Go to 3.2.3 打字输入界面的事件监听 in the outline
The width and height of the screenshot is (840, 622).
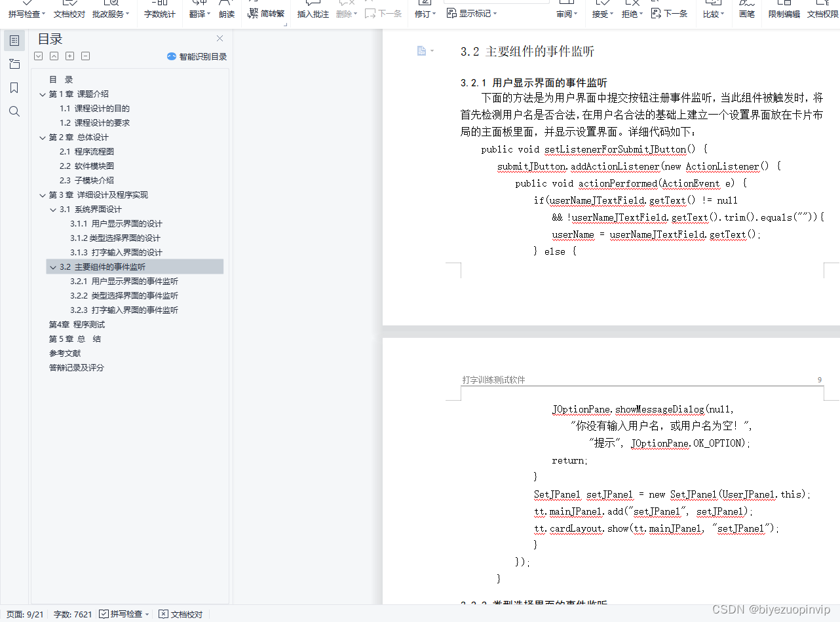(124, 310)
